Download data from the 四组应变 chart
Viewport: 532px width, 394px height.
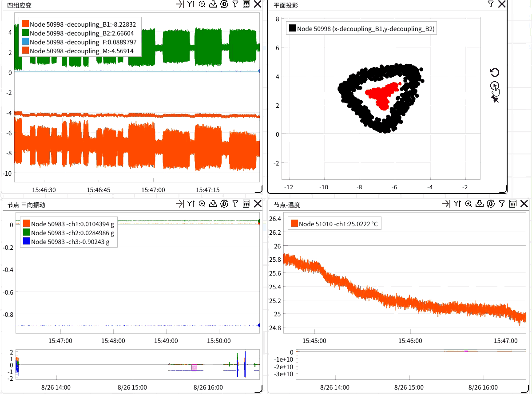tap(213, 4)
